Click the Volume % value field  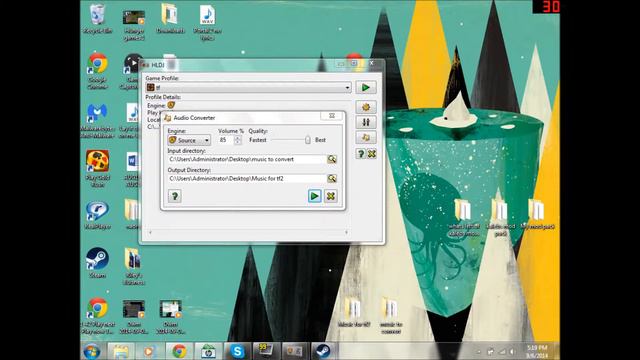(226, 140)
